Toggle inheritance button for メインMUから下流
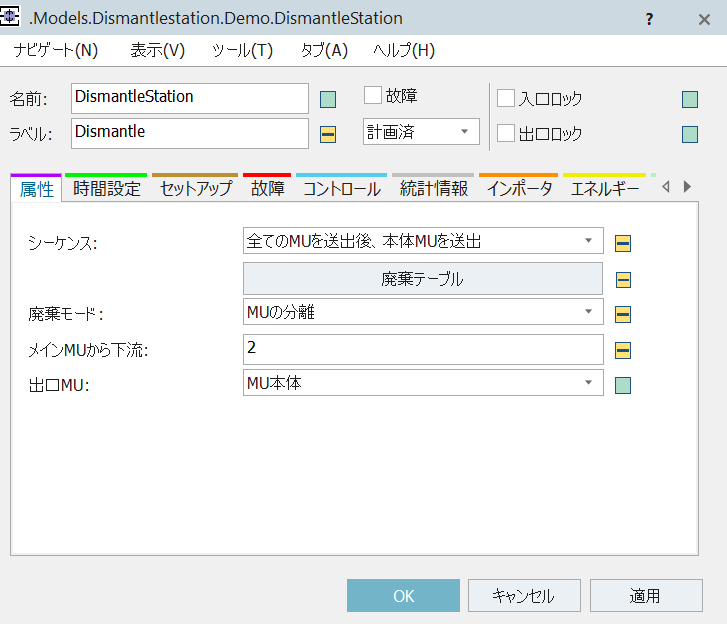Image resolution: width=727 pixels, height=624 pixels. pos(623,350)
